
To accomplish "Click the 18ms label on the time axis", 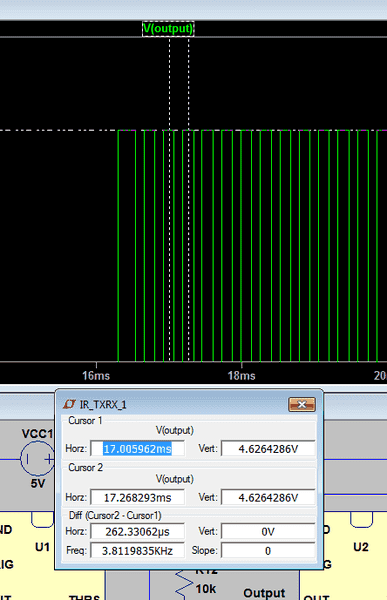I will click(242, 375).
